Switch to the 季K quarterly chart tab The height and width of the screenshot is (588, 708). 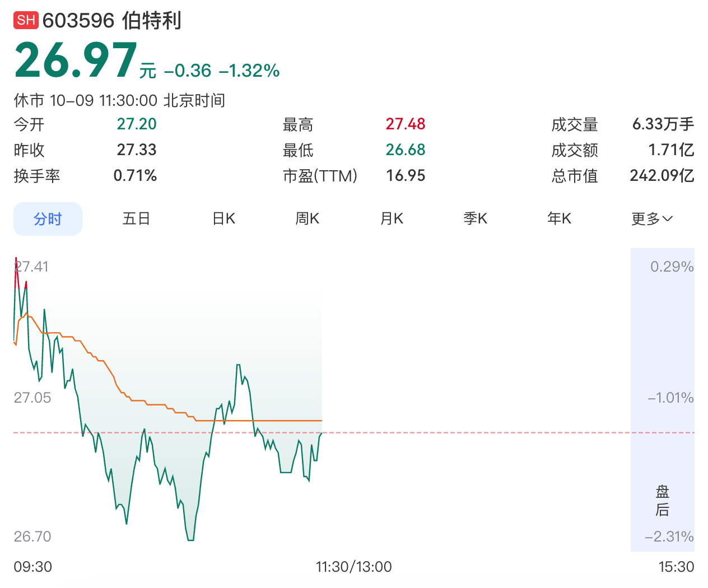point(476,218)
